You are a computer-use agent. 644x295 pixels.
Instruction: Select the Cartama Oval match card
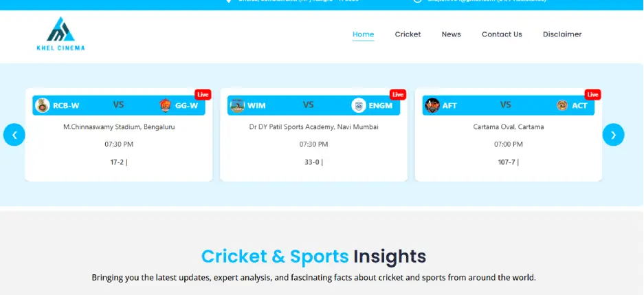(509, 144)
